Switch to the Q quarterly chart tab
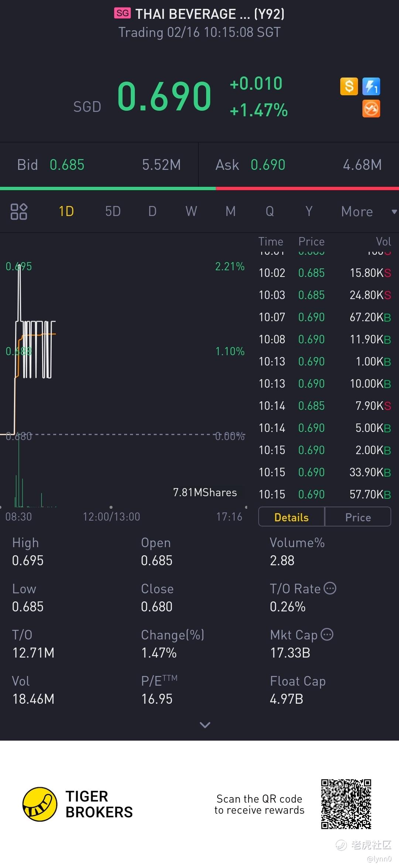This screenshot has width=399, height=868. [270, 212]
